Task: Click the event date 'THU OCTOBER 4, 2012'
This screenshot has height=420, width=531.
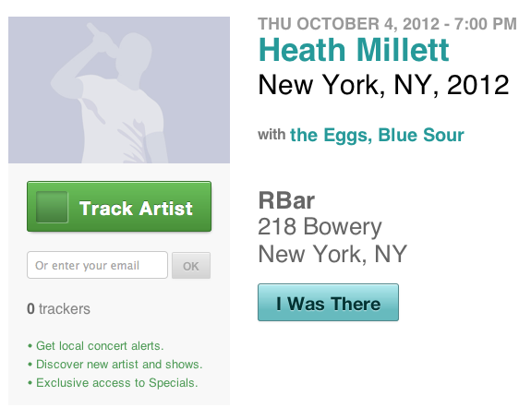Action: (348, 24)
